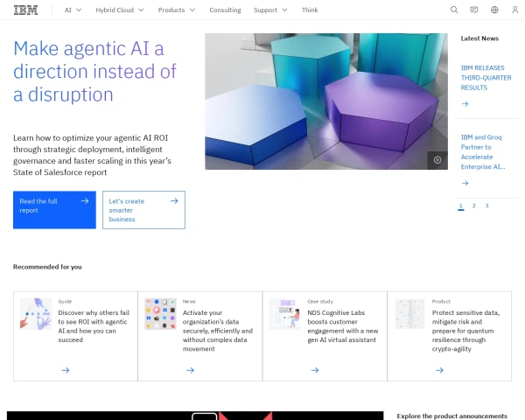Open the user profile icon
This screenshot has height=420, width=525.
click(514, 10)
